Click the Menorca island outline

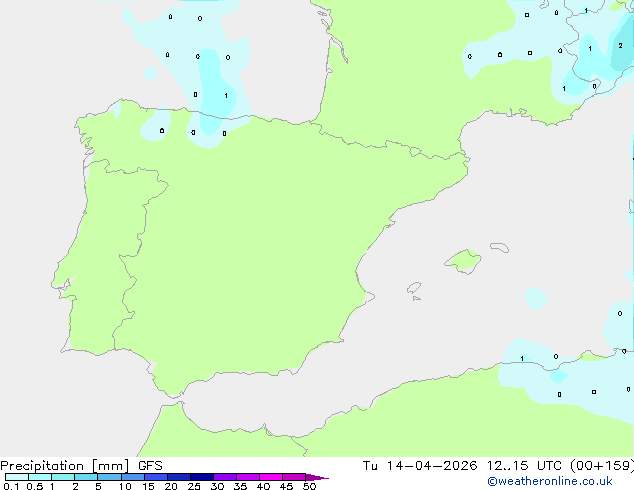tap(499, 247)
